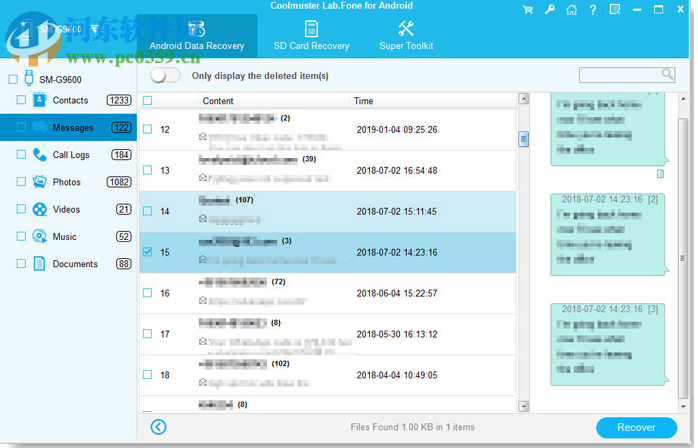Tick the Call Logs checkbox

tap(21, 155)
